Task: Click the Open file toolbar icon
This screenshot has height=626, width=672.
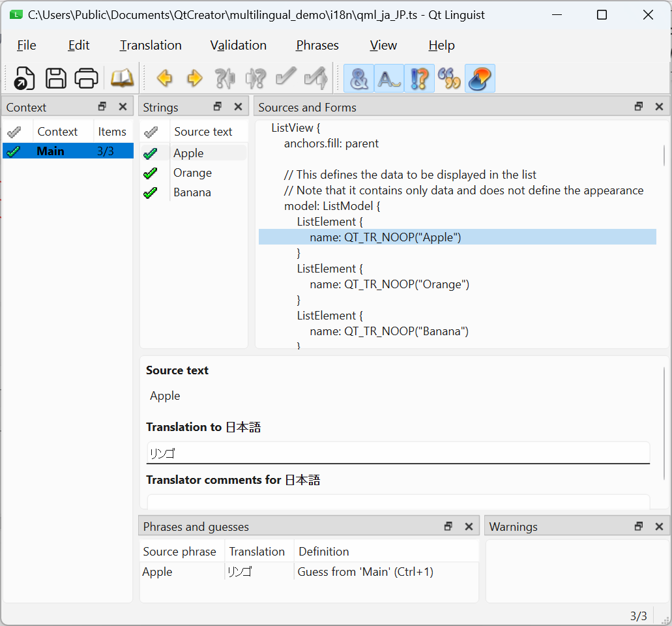Action: (x=25, y=78)
